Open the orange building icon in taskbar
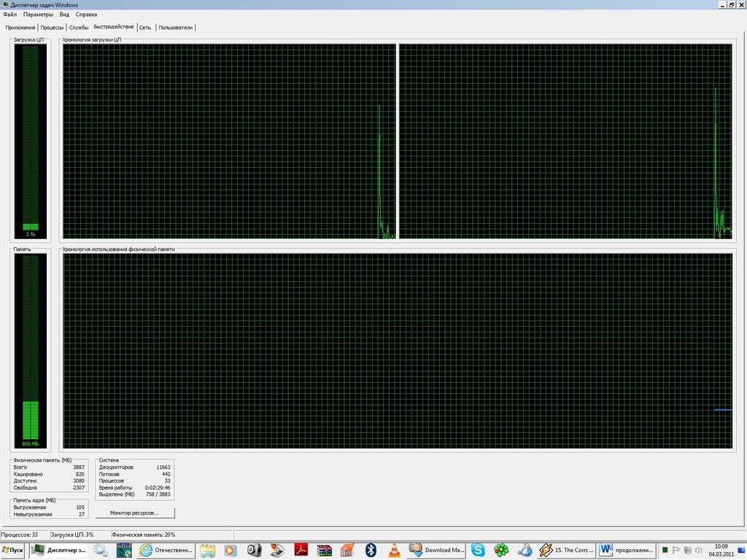This screenshot has width=747, height=560. click(347, 550)
